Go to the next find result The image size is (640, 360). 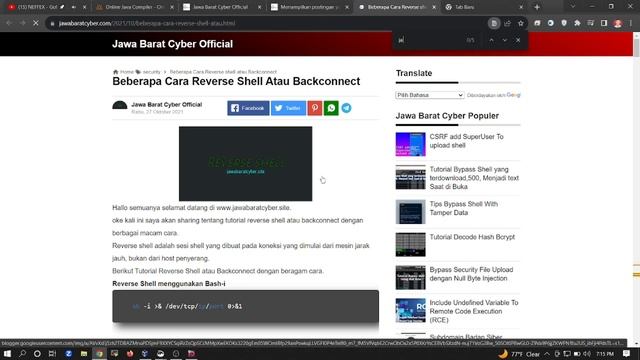505,40
